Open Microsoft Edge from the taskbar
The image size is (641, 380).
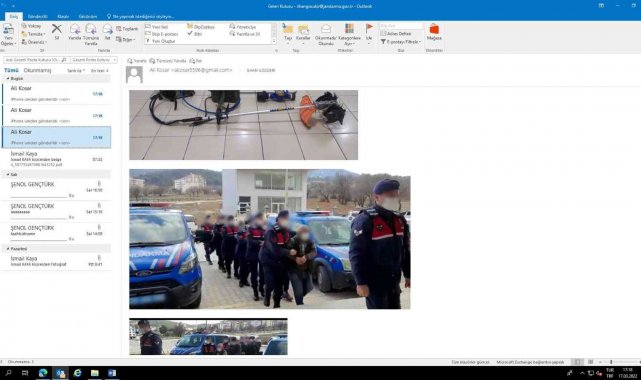point(43,373)
